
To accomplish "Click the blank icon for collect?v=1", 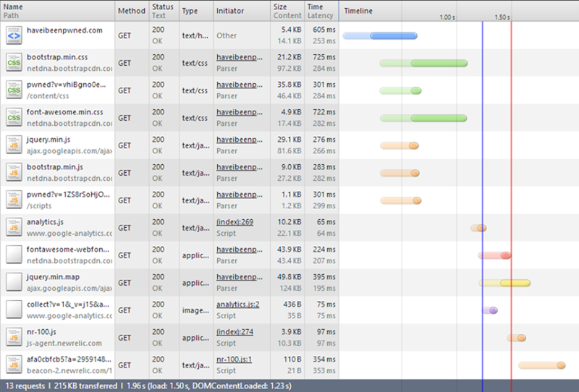I will click(x=14, y=310).
